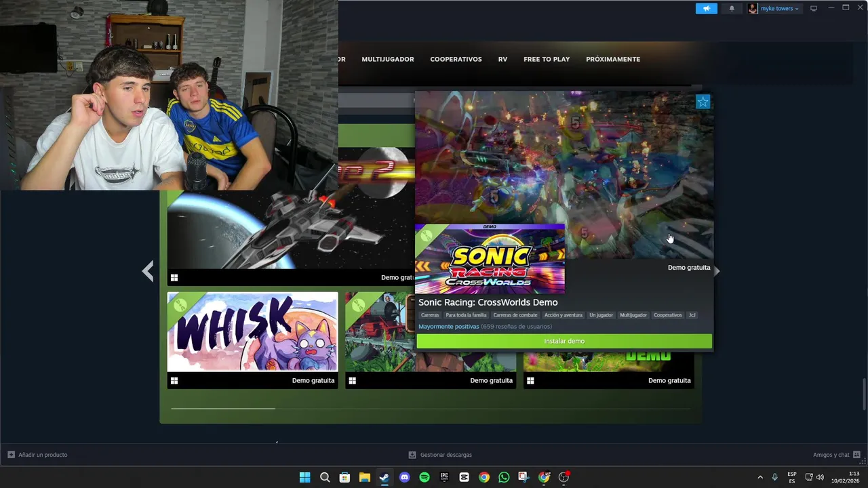Open Mayormente positivas reviews summary
868x488 pixels.
(x=449, y=327)
